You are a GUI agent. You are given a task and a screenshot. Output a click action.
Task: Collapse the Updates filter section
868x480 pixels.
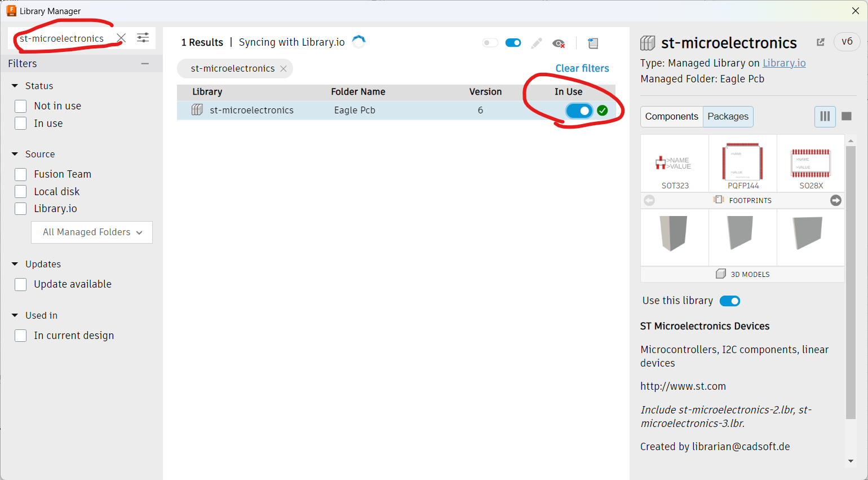pos(15,264)
